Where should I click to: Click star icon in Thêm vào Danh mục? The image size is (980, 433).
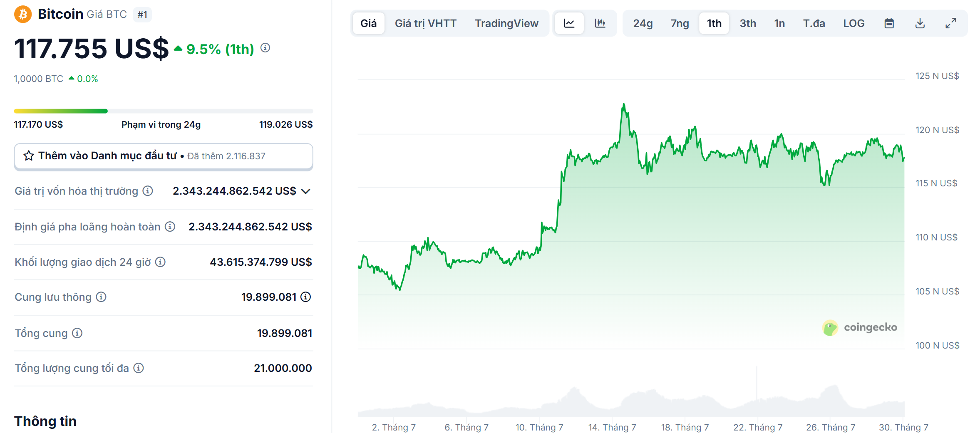[x=29, y=156]
